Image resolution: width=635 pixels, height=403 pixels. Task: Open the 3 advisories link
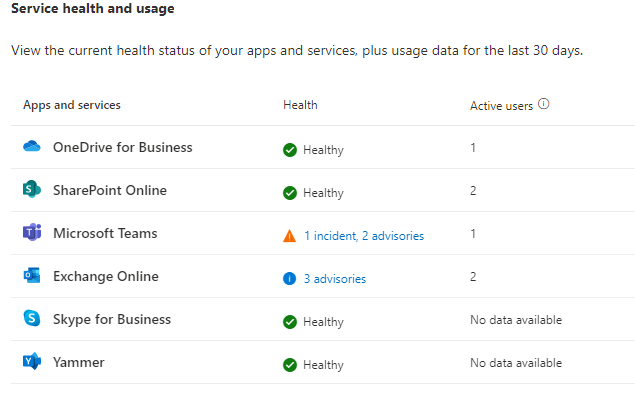pyautogui.click(x=335, y=279)
